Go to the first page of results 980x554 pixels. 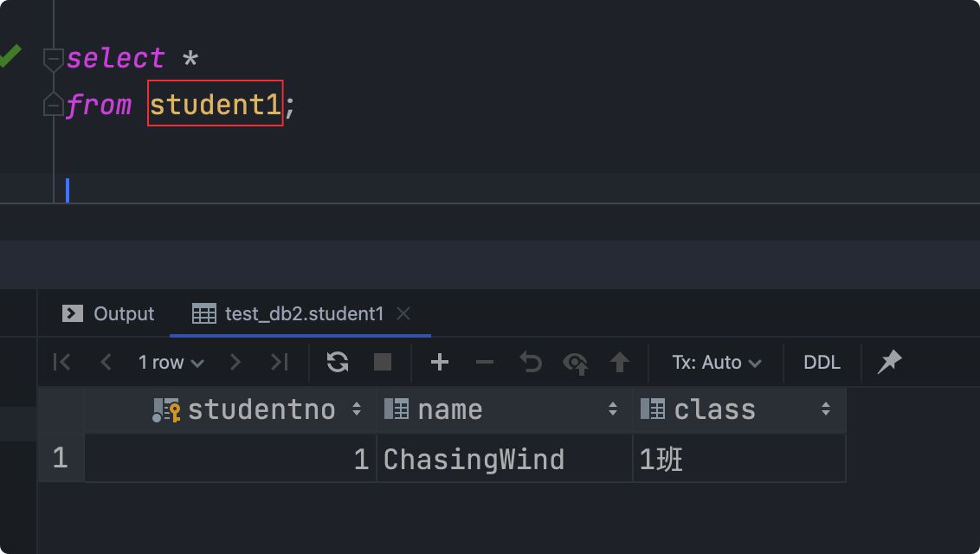pyautogui.click(x=61, y=362)
